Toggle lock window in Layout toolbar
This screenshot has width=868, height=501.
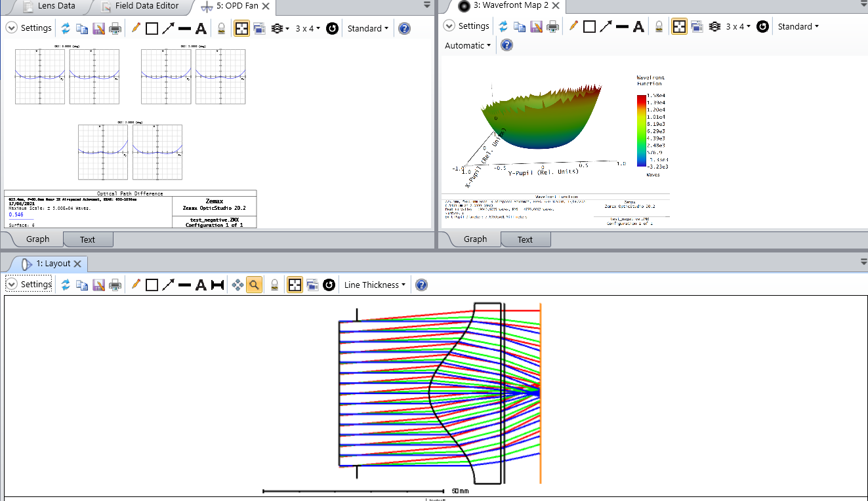tap(275, 285)
